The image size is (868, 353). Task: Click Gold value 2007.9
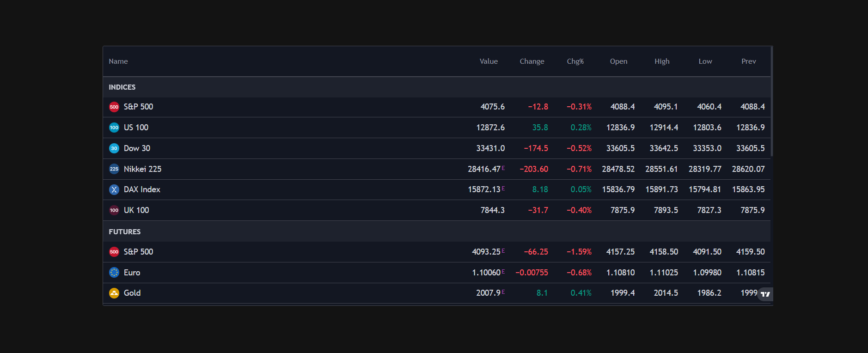click(489, 293)
